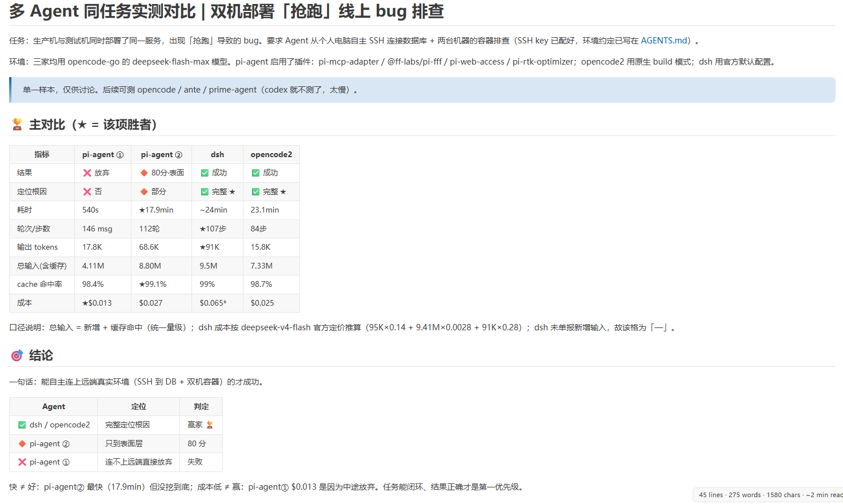
Task: Click orange diamond before pi-agent ② in 结论 table
Action: (22, 443)
